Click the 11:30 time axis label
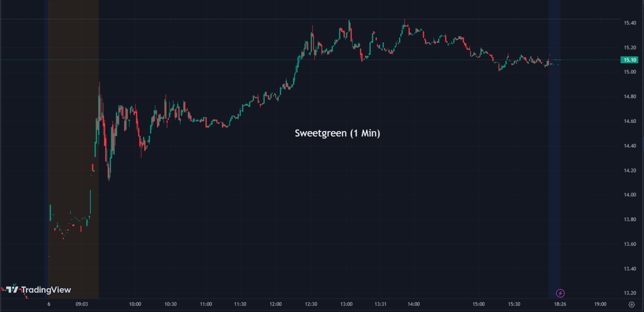 point(240,304)
